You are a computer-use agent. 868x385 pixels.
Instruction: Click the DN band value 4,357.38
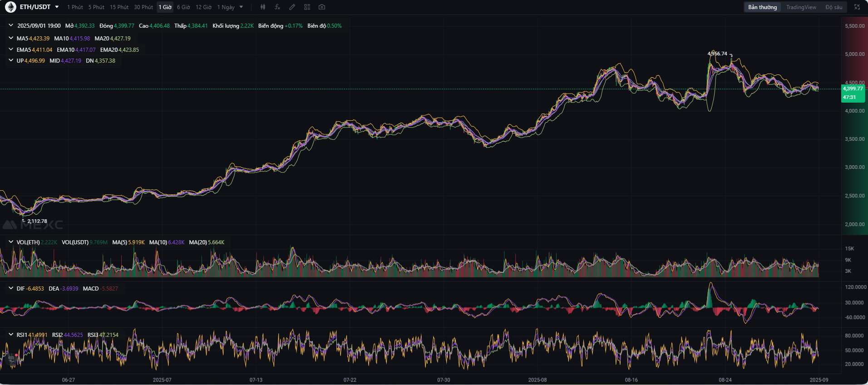105,61
